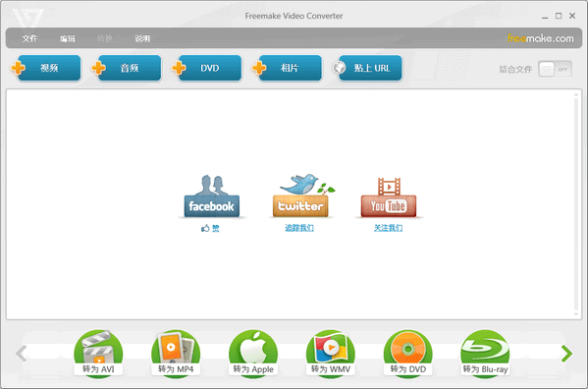The image size is (588, 389).
Task: Choose the 转为 AVI conversion icon
Action: point(98,354)
